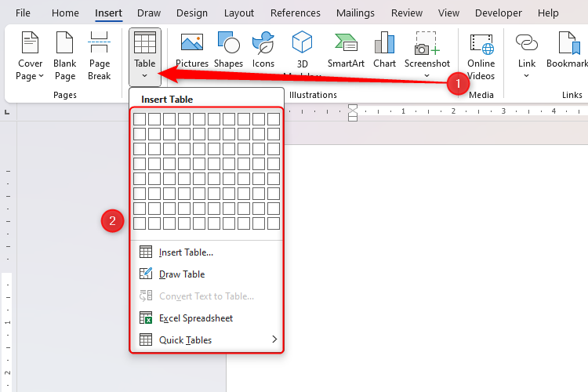Select Draw Table from menu

click(x=182, y=274)
